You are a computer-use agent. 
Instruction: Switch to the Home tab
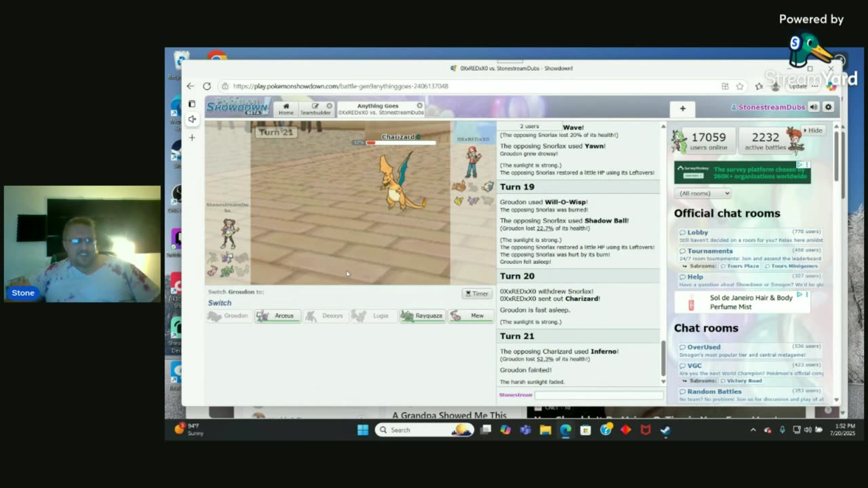(x=286, y=109)
